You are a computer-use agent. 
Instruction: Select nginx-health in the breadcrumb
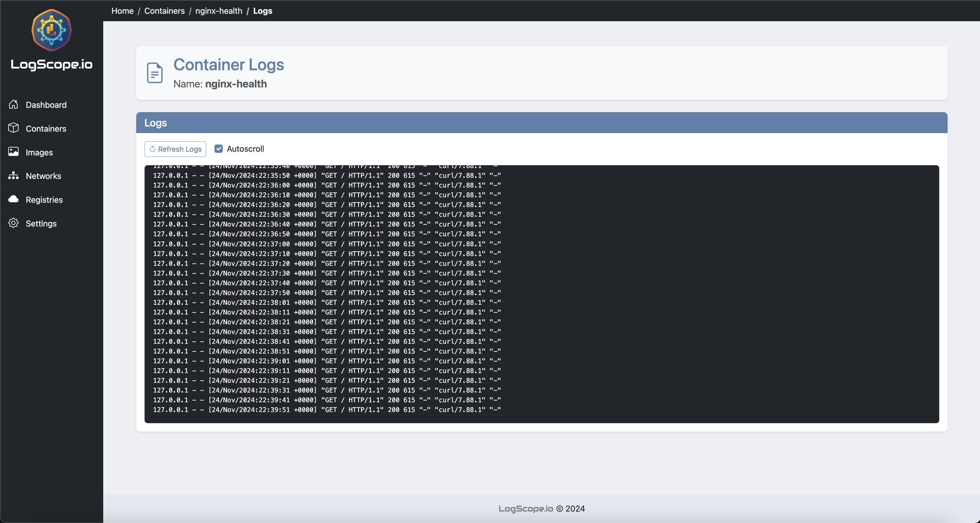click(x=219, y=11)
